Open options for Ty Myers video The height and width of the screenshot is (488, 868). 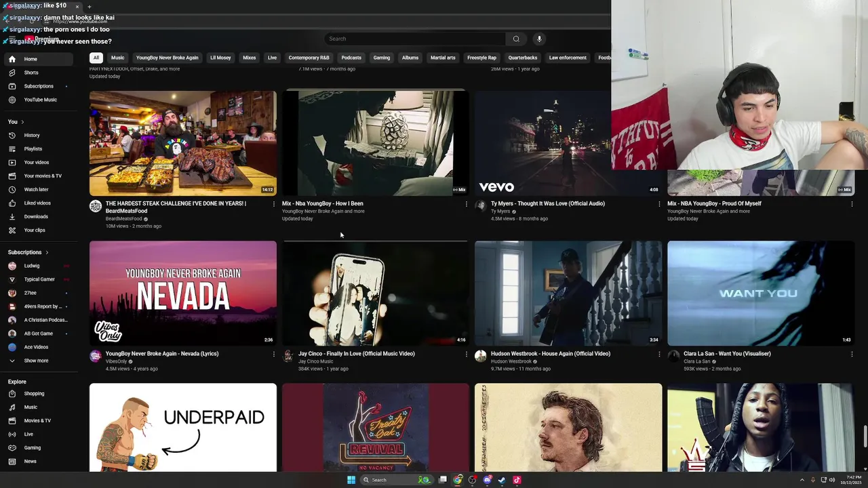[658, 203]
